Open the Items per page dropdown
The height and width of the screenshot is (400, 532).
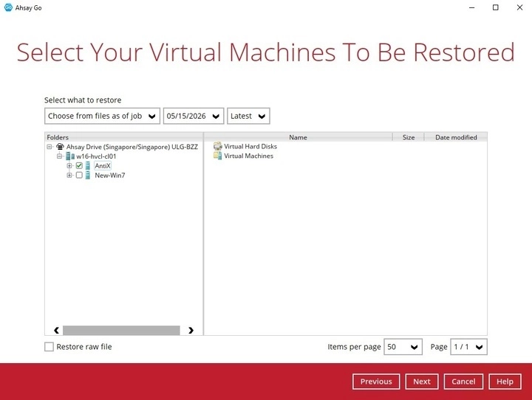point(403,347)
